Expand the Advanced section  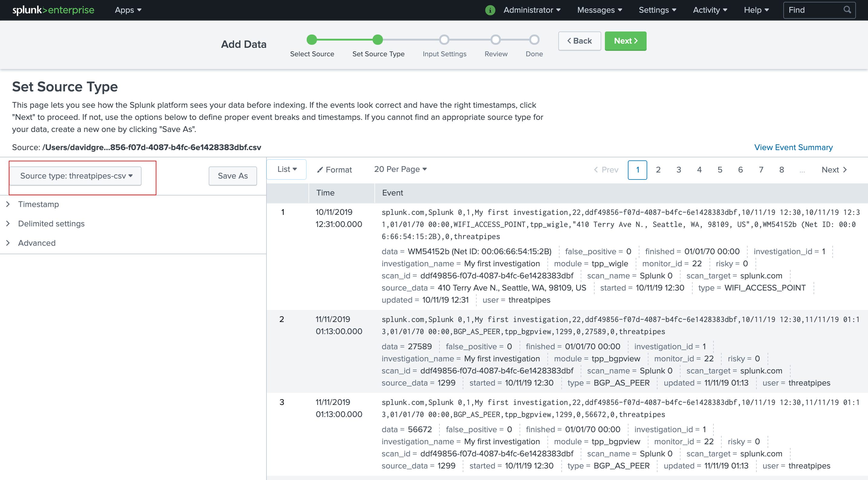coord(8,243)
